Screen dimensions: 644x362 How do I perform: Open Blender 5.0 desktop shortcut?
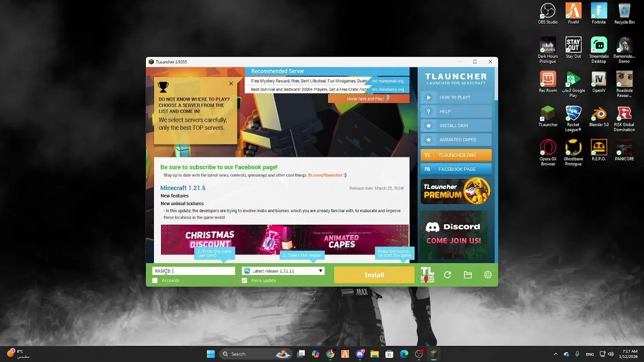click(x=599, y=117)
